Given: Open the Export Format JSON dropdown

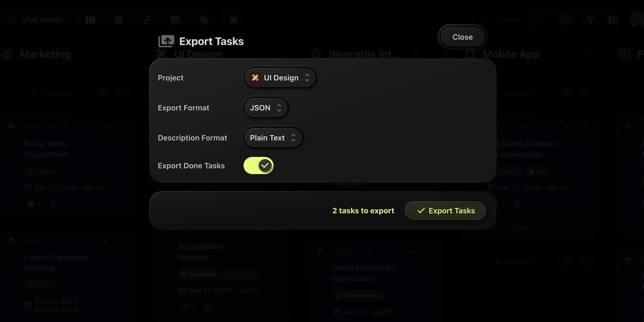Looking at the screenshot, I should click(265, 108).
